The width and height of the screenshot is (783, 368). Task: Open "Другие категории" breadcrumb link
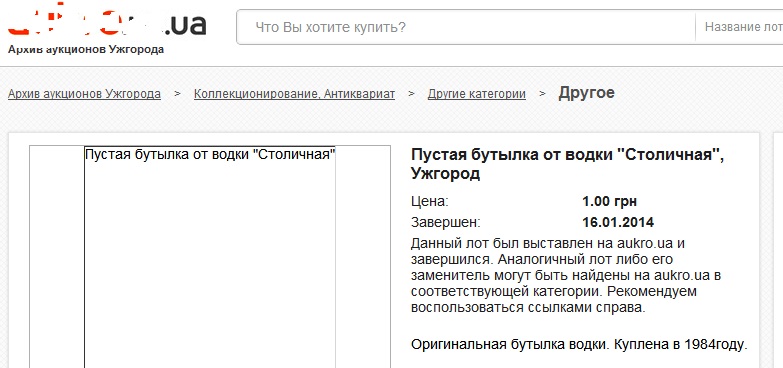477,94
